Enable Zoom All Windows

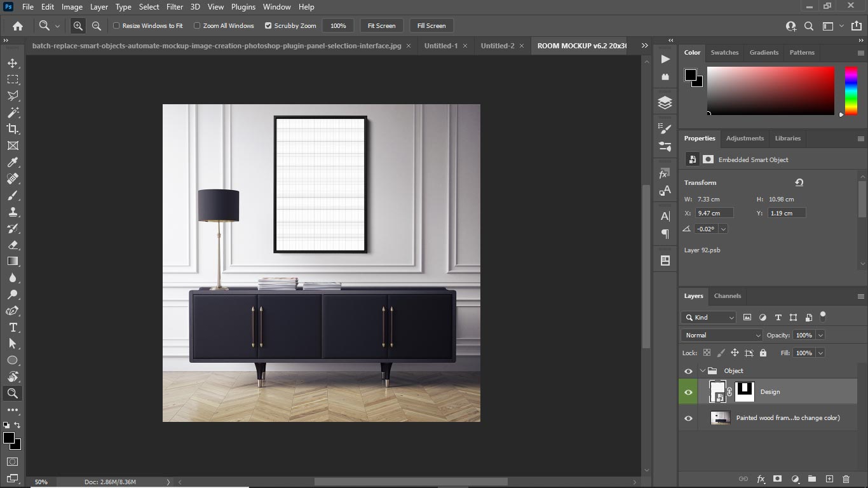[x=197, y=25]
